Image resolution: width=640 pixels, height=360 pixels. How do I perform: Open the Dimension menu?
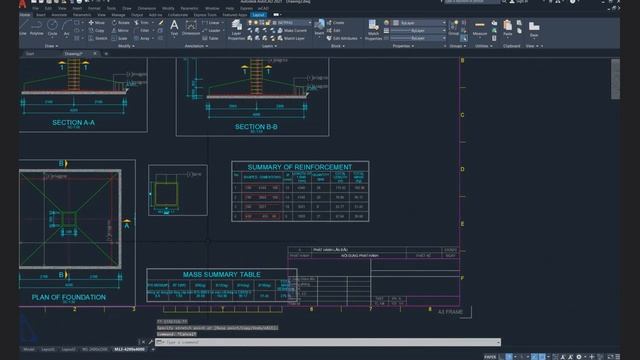coord(147,8)
